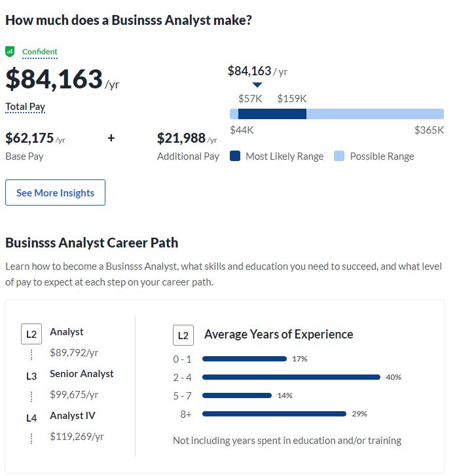Viewport: 457px width, 476px height.
Task: Click the triangle marker above salary bar
Action: click(257, 84)
